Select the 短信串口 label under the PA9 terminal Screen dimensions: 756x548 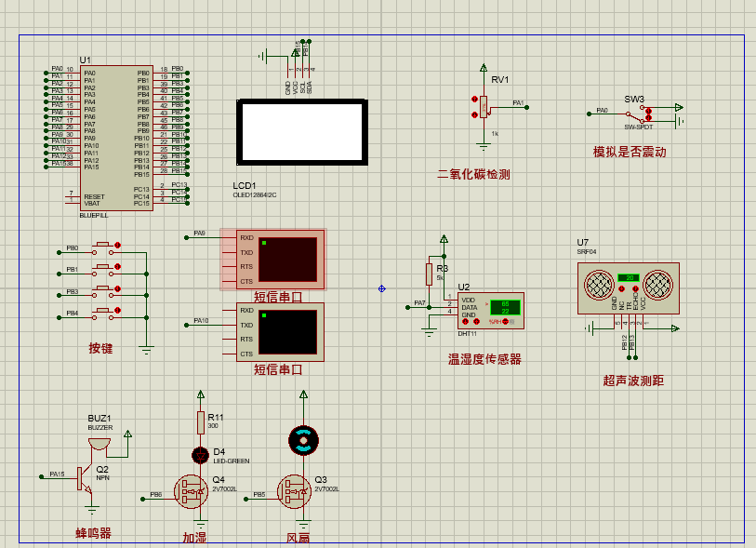[x=278, y=297]
